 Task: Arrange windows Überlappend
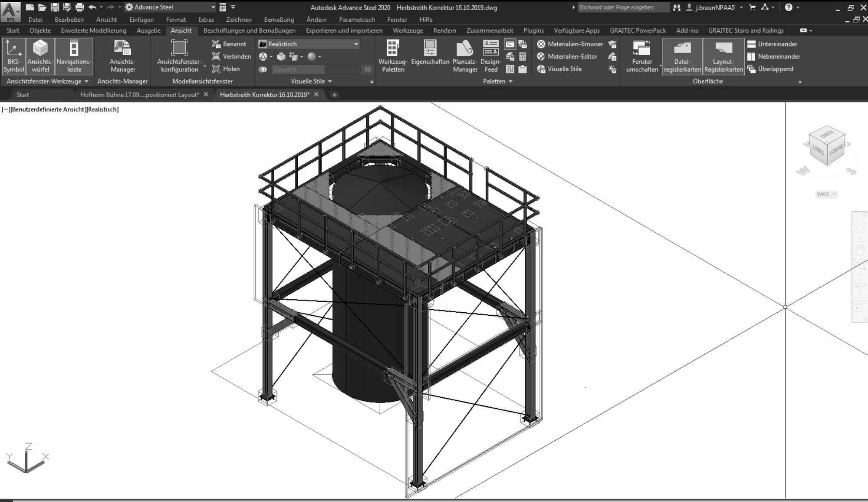pos(770,69)
